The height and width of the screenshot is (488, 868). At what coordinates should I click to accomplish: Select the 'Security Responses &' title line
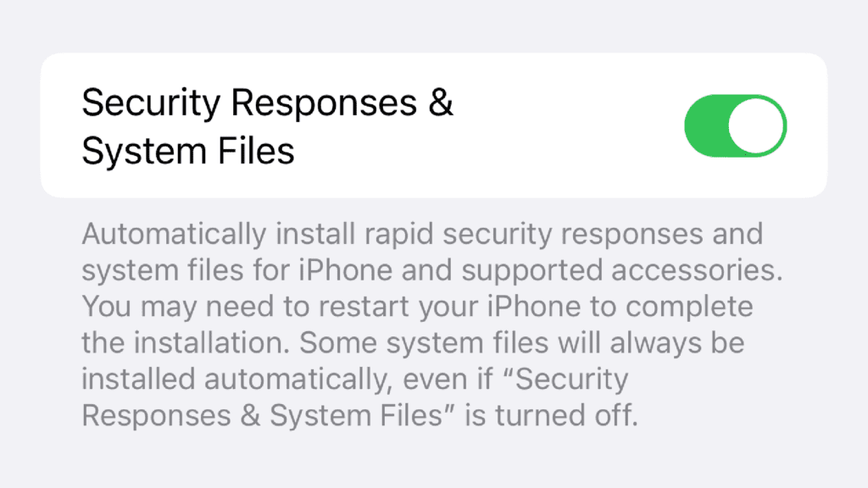pos(267,103)
